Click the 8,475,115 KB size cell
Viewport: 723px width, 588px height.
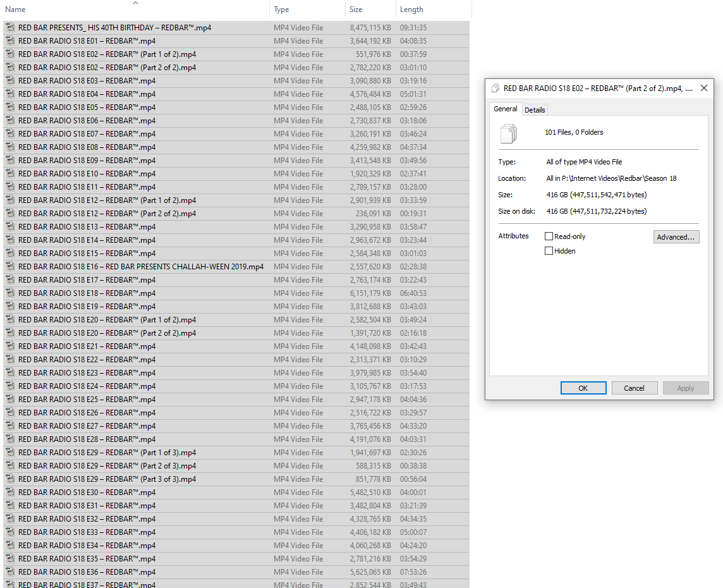[x=370, y=28]
